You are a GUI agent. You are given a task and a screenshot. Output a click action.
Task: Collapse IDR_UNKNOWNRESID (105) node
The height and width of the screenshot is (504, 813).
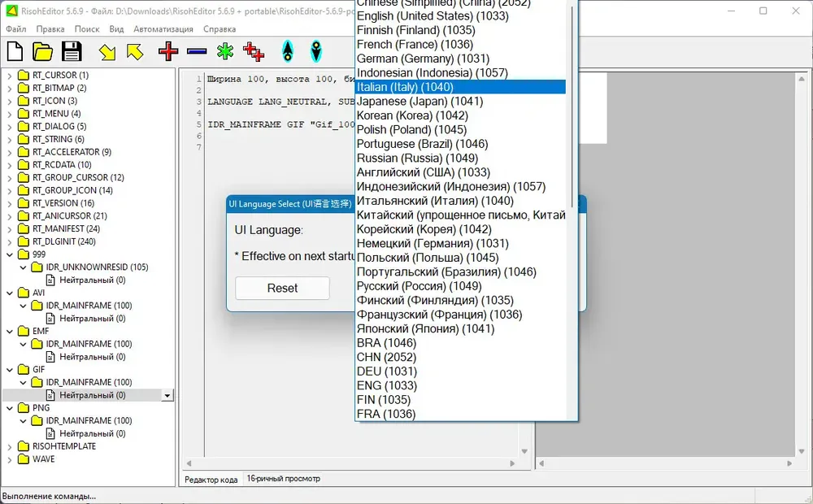coord(23,267)
